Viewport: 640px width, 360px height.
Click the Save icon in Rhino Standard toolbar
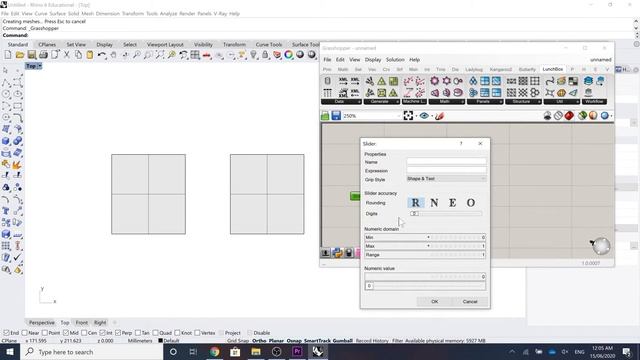pyautogui.click(x=31, y=55)
